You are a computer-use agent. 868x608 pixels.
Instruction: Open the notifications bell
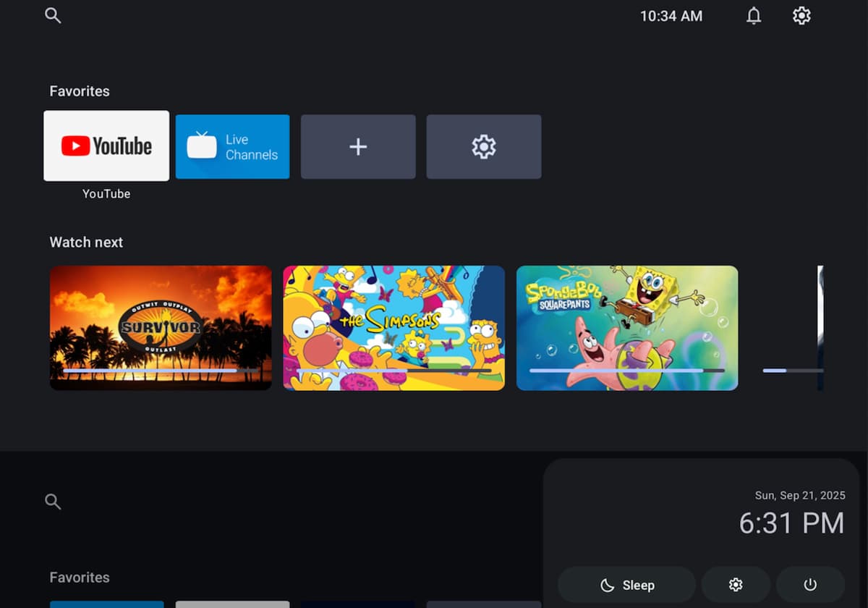tap(754, 16)
